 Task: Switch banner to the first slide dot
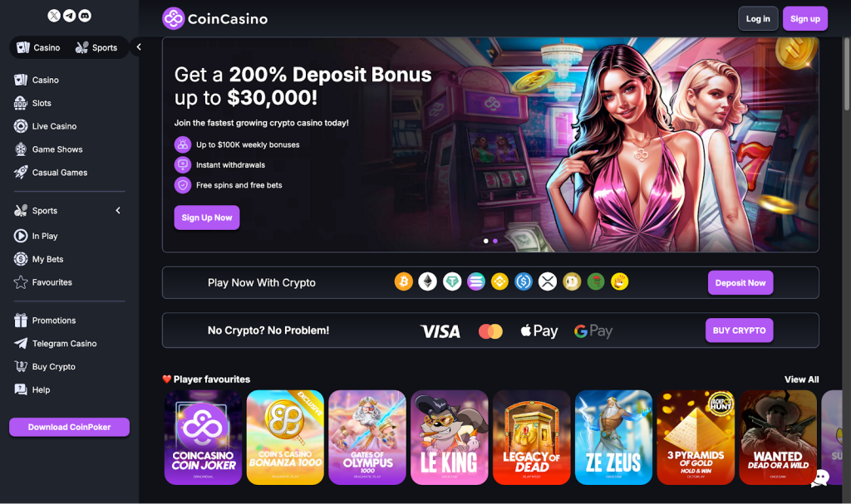coord(485,241)
